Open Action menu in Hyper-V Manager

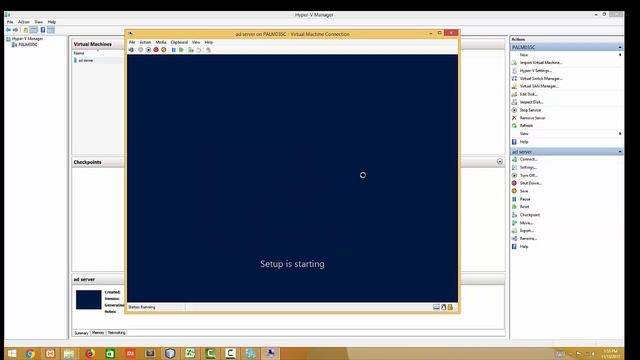click(x=24, y=22)
